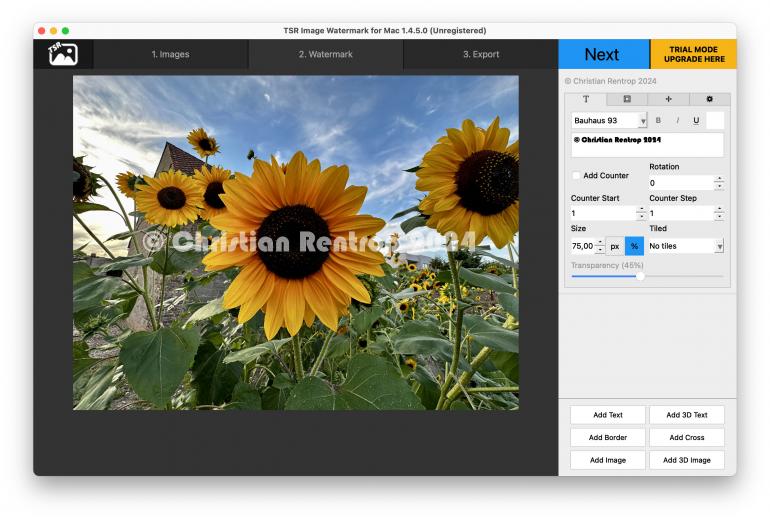Click the Rotation value field

681,183
